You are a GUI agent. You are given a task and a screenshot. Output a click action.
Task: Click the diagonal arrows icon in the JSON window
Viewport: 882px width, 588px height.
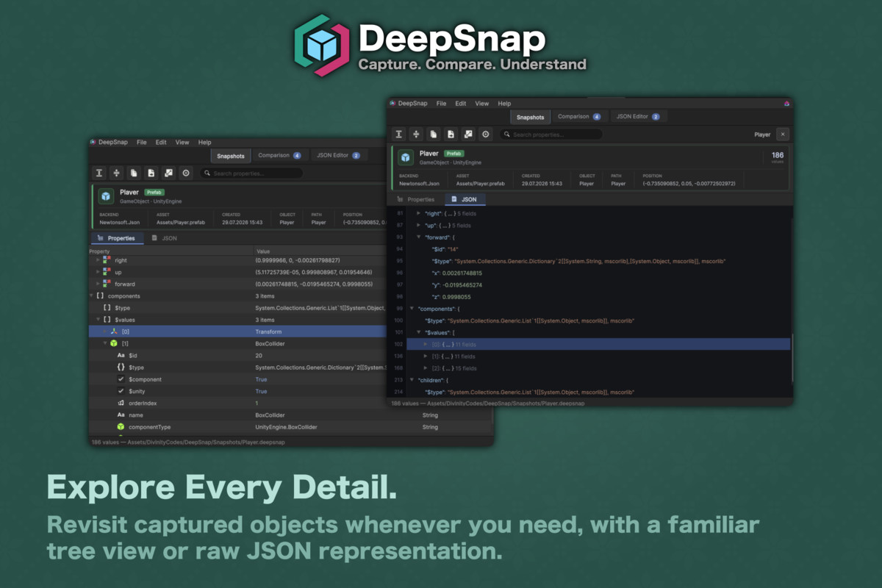(468, 135)
